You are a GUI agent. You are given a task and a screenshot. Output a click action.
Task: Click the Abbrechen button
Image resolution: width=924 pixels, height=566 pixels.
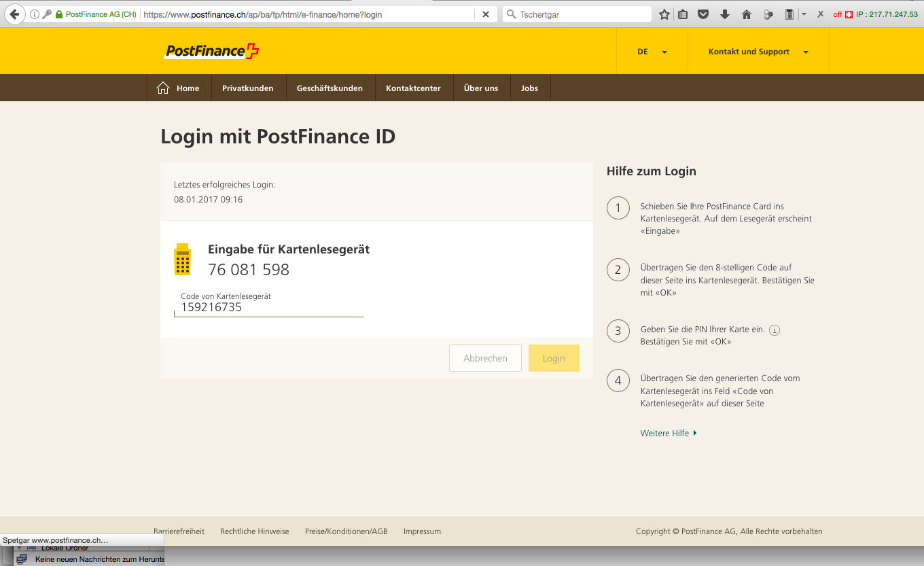[485, 358]
